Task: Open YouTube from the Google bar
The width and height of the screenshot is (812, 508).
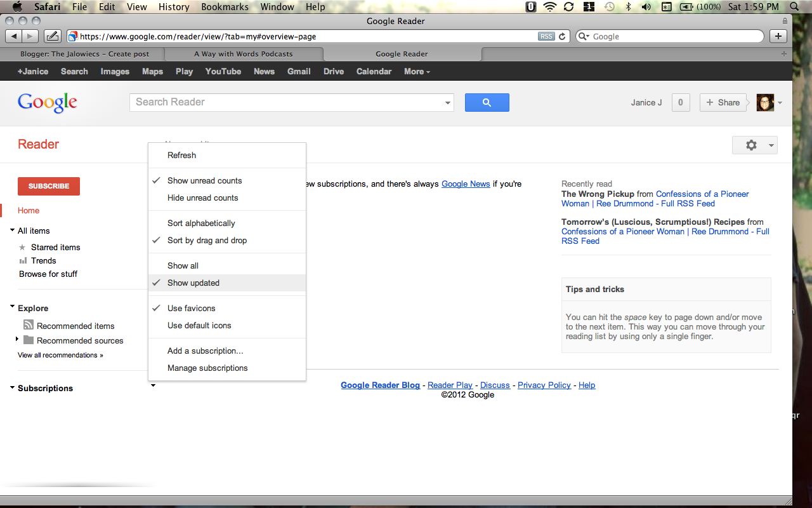Action: (223, 71)
